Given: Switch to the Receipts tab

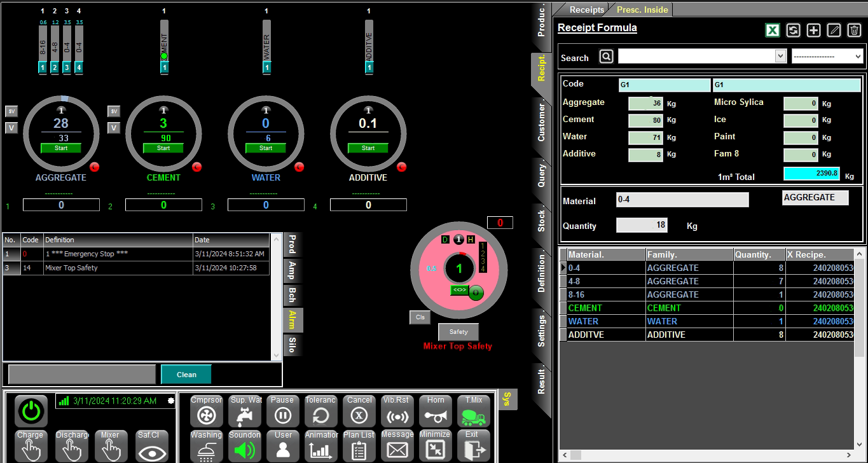Looking at the screenshot, I should (x=587, y=10).
